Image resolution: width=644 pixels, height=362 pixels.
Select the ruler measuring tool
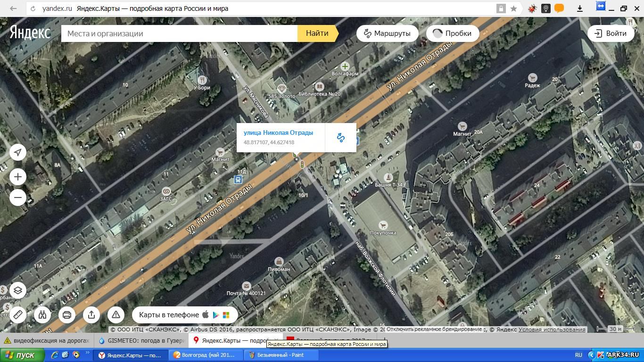click(18, 314)
